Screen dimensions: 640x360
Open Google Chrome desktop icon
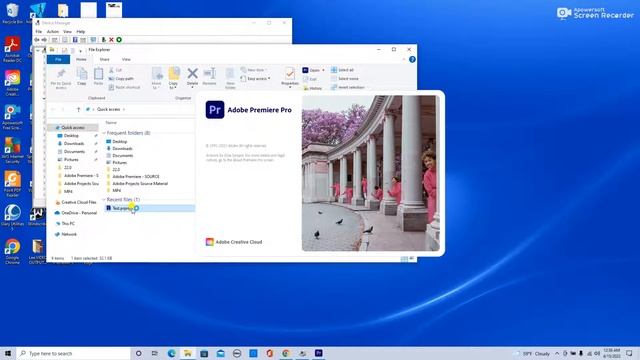pyautogui.click(x=12, y=252)
